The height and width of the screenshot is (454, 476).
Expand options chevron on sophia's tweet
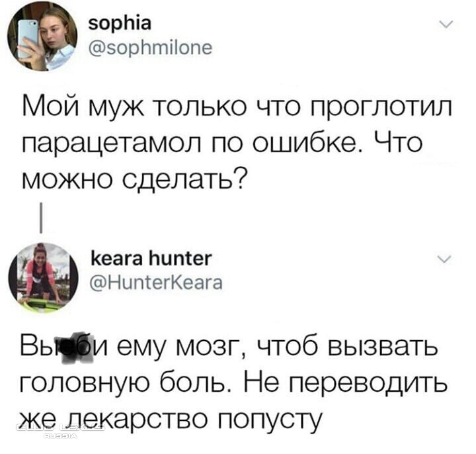(x=446, y=24)
